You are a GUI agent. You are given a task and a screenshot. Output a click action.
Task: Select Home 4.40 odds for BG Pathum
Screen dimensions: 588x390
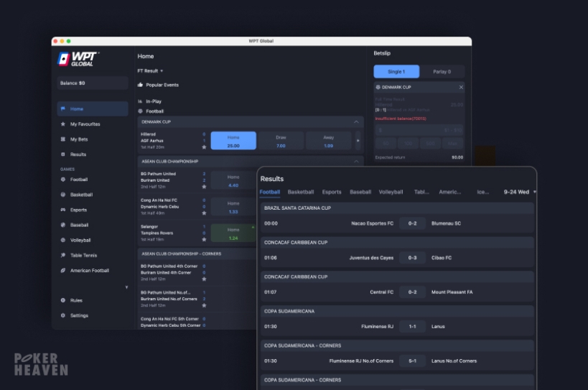[x=233, y=180]
